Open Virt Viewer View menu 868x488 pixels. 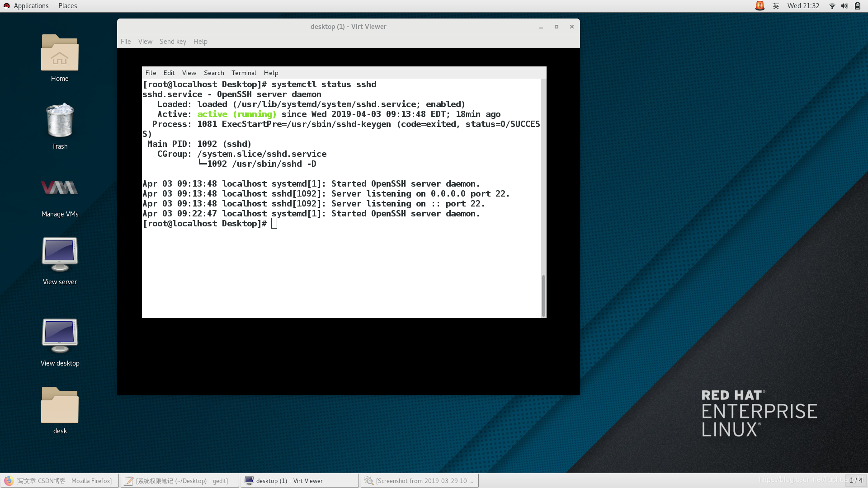point(145,42)
